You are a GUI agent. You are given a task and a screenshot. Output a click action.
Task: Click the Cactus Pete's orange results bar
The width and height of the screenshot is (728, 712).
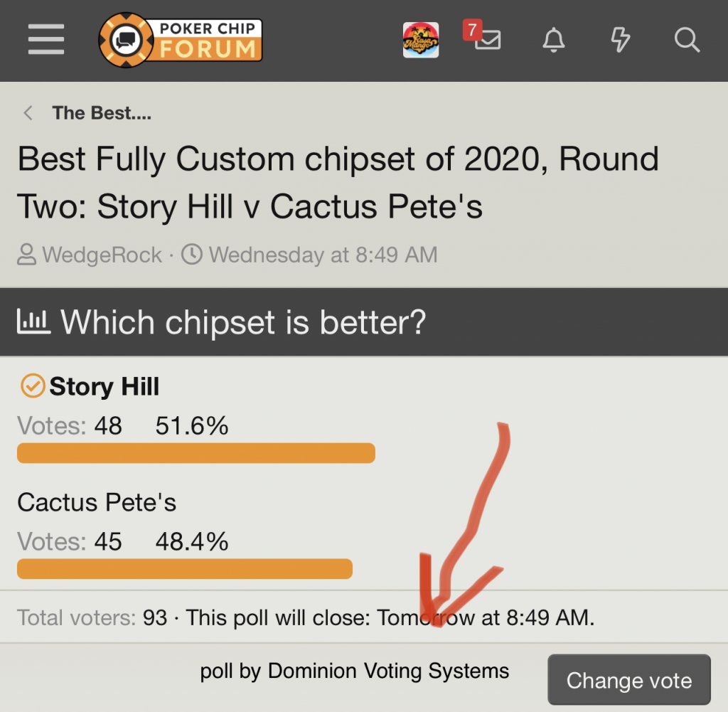tap(184, 568)
